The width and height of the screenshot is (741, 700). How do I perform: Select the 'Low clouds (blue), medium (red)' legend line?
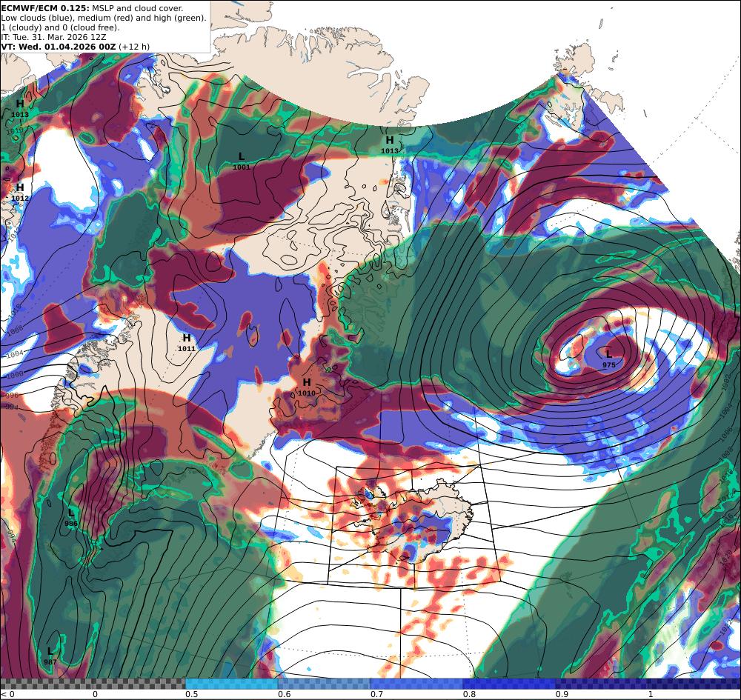[x=104, y=18]
